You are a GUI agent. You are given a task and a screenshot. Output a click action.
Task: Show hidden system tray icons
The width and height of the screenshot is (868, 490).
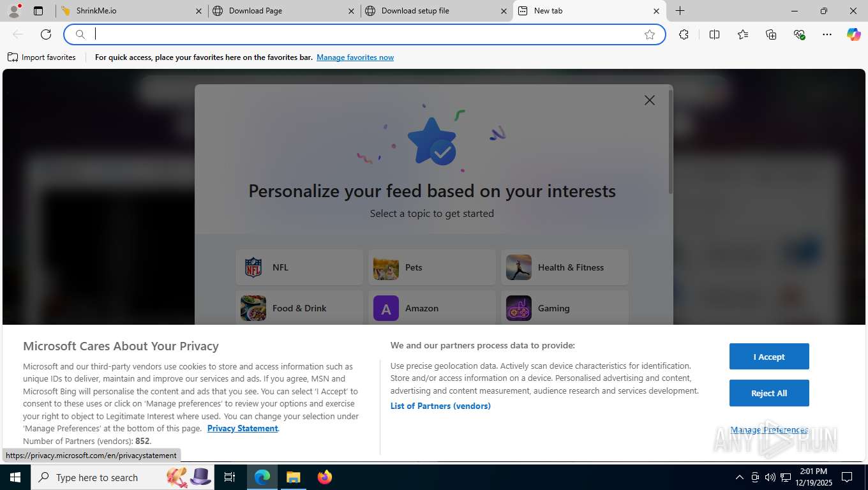point(740,477)
